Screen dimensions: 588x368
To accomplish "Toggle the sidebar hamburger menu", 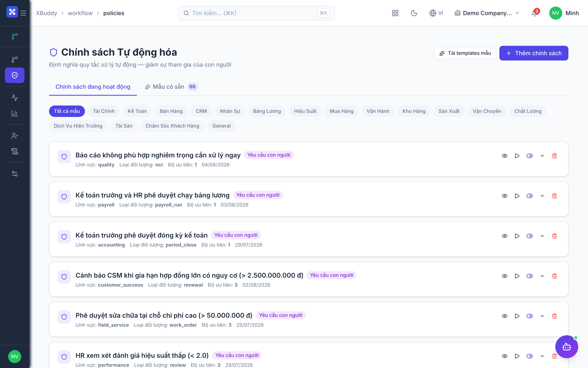I will click(23, 13).
